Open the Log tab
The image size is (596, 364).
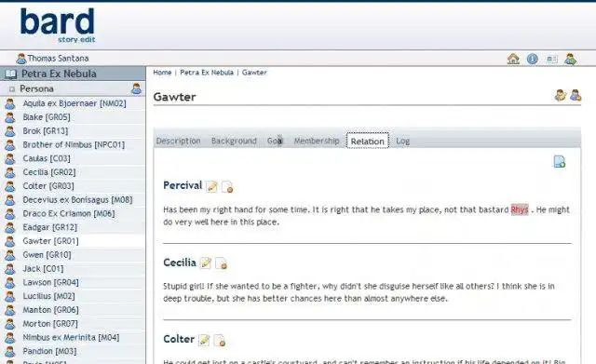402,141
